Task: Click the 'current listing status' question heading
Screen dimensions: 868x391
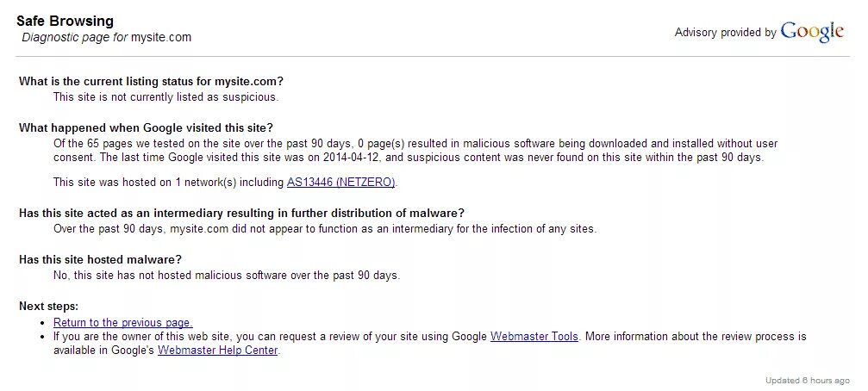Action: pos(151,81)
